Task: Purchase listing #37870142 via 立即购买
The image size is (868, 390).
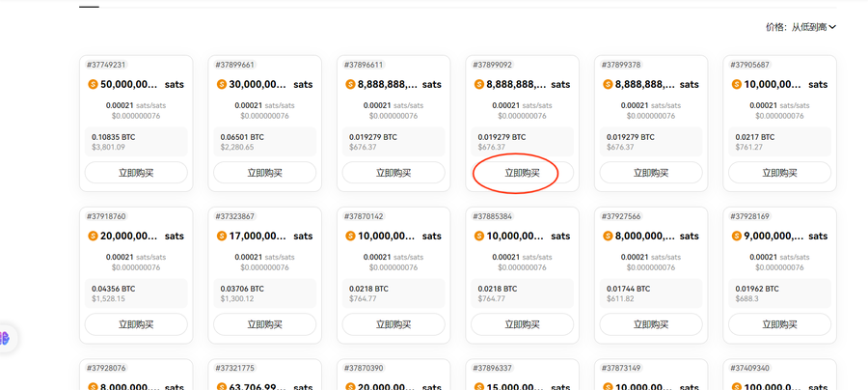Action: [x=393, y=324]
